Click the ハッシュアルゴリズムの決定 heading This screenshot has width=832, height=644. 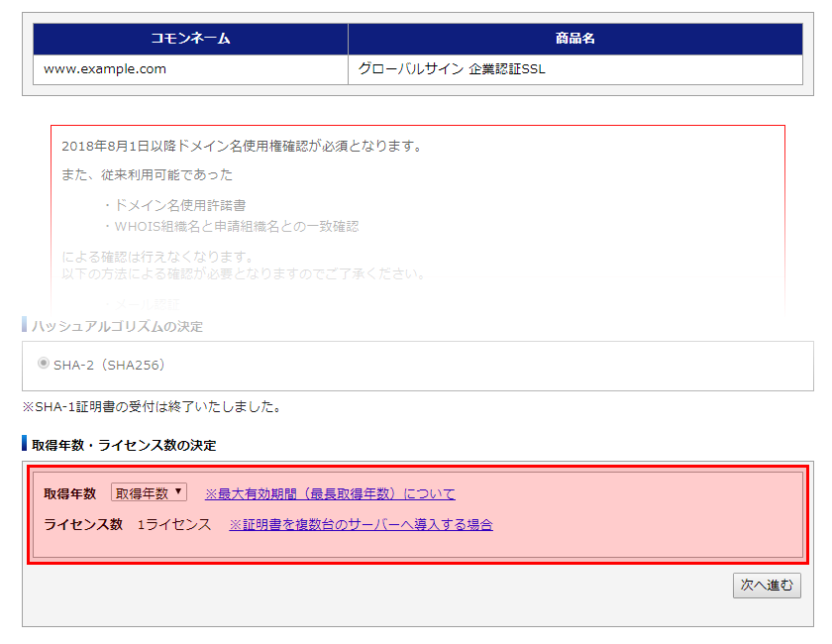(117, 326)
